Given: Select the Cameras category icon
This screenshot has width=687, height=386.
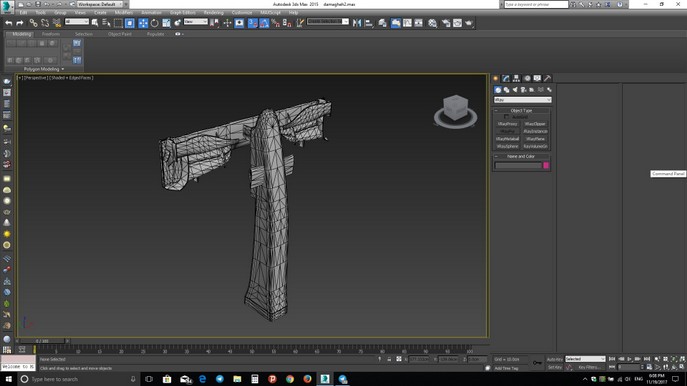Looking at the screenshot, I should 523,90.
